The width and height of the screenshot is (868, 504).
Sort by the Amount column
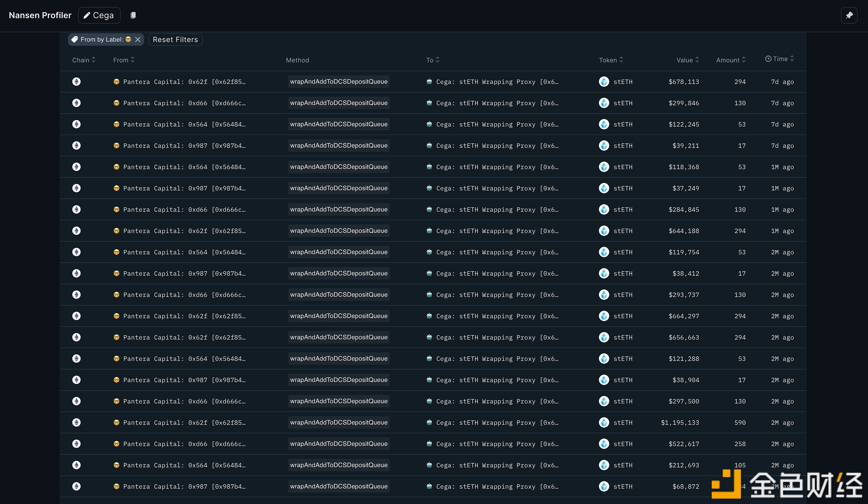pyautogui.click(x=731, y=60)
